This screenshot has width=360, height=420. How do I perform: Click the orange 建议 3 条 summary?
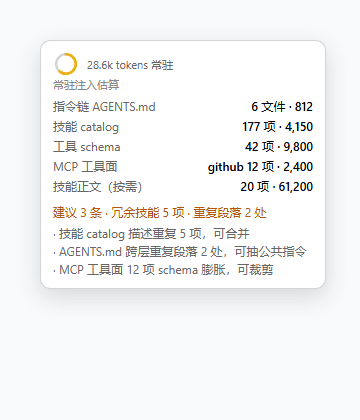77,213
